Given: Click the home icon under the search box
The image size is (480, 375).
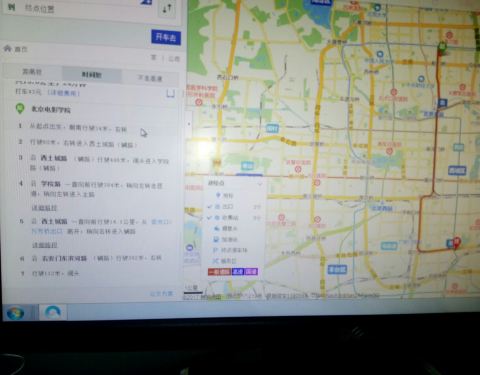Looking at the screenshot, I should click(8, 49).
